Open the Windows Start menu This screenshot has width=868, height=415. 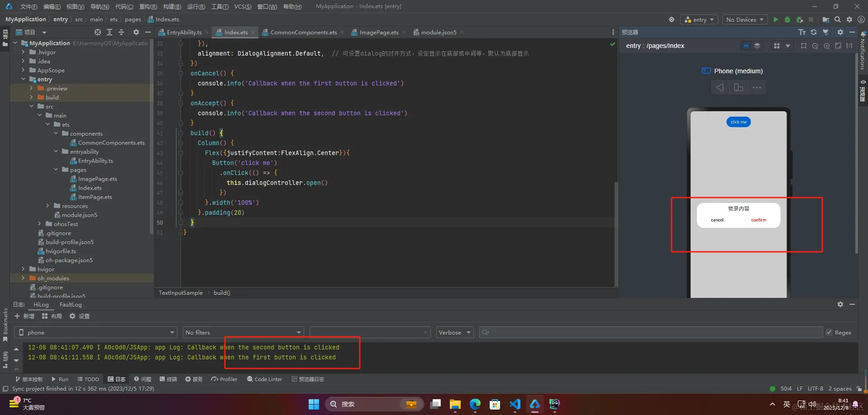click(x=314, y=404)
